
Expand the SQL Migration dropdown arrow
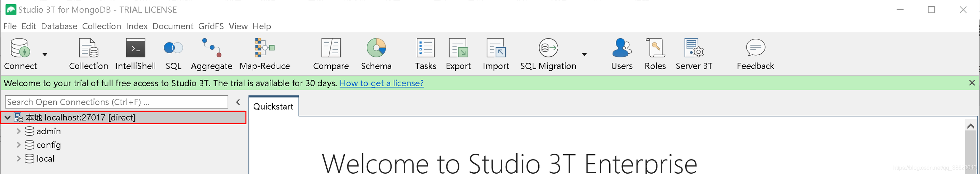coord(584,54)
